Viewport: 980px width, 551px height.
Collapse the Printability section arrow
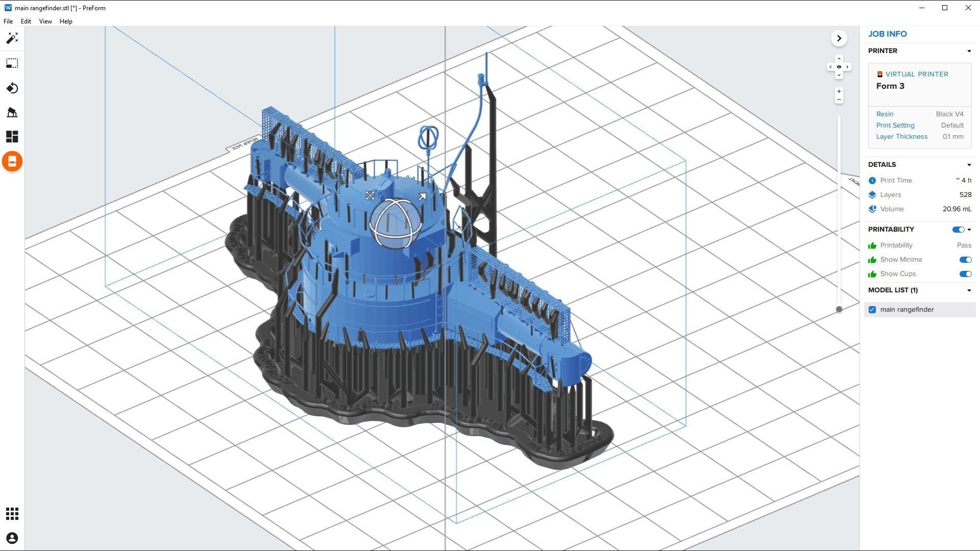pyautogui.click(x=969, y=230)
